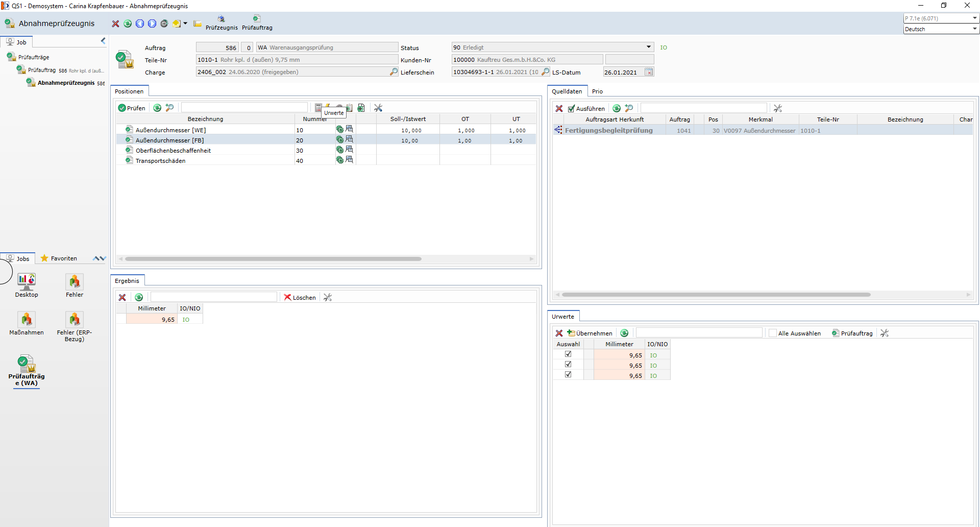The width and height of the screenshot is (980, 527).
Task: Open the LS-Datum calendar picker icon
Action: [649, 72]
